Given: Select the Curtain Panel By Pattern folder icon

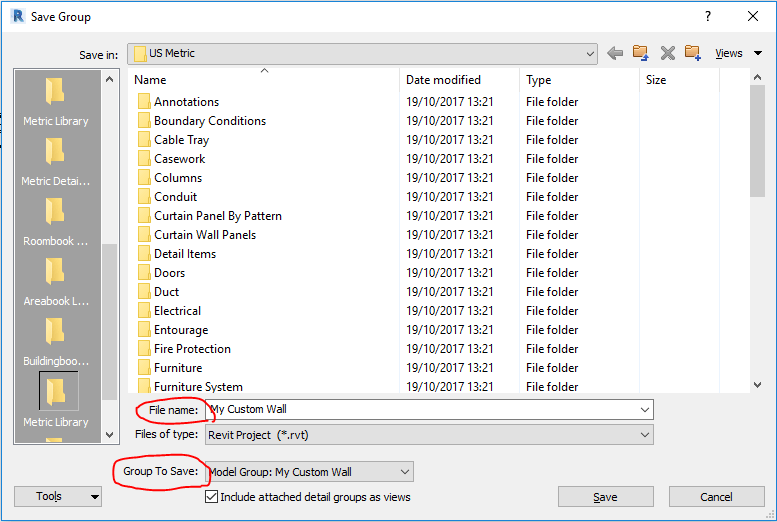Looking at the screenshot, I should pyautogui.click(x=144, y=216).
